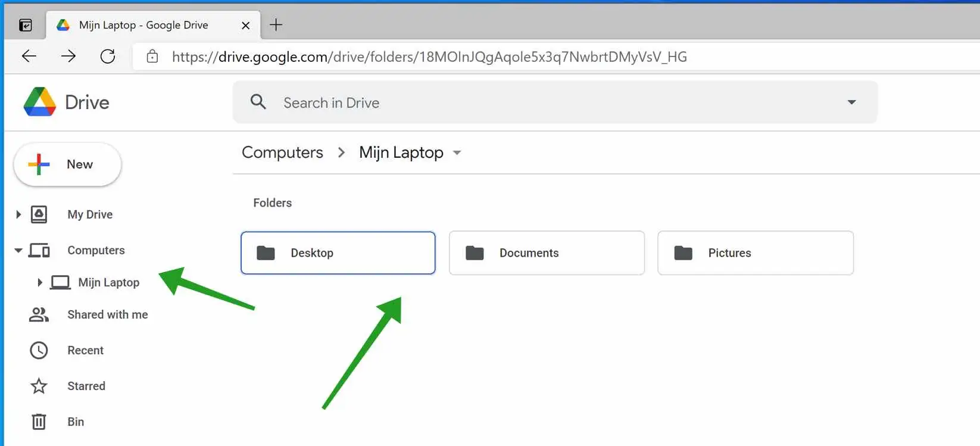Click the address bar lock icon

(x=152, y=57)
